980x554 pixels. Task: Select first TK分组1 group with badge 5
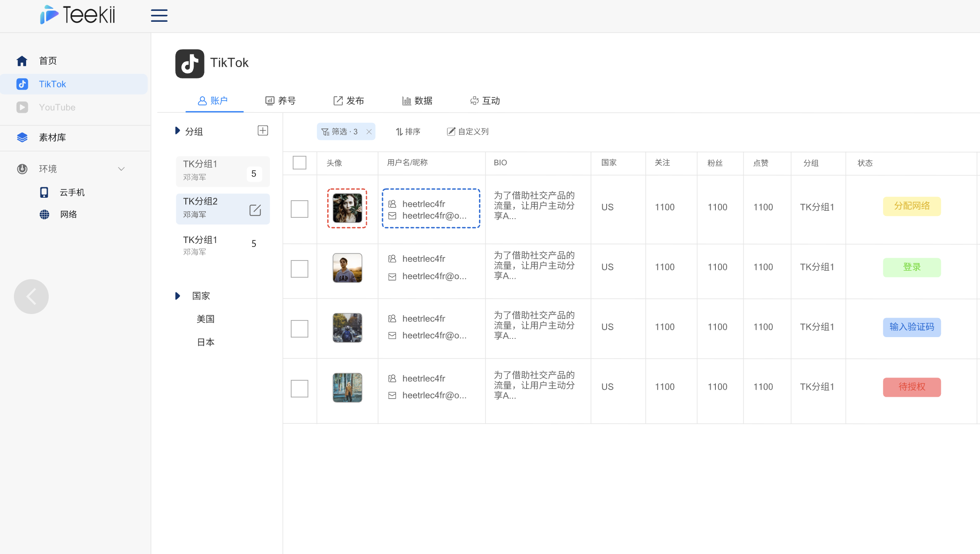(223, 171)
